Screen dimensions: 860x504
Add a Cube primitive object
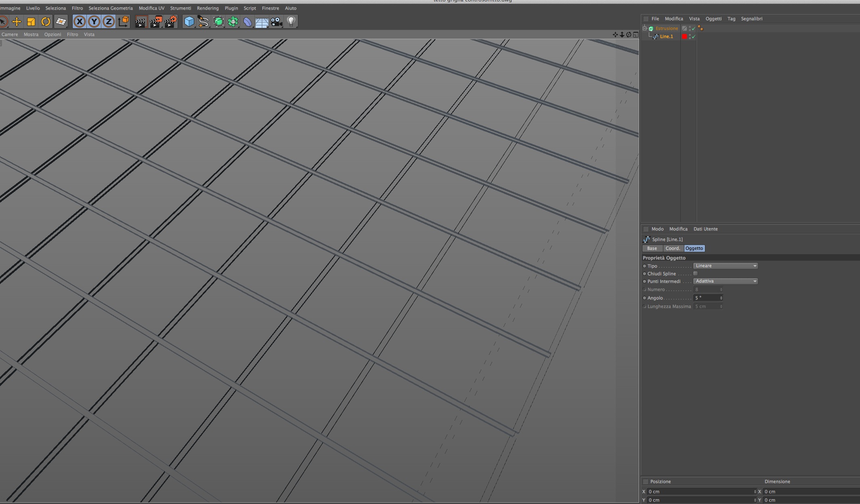point(189,21)
